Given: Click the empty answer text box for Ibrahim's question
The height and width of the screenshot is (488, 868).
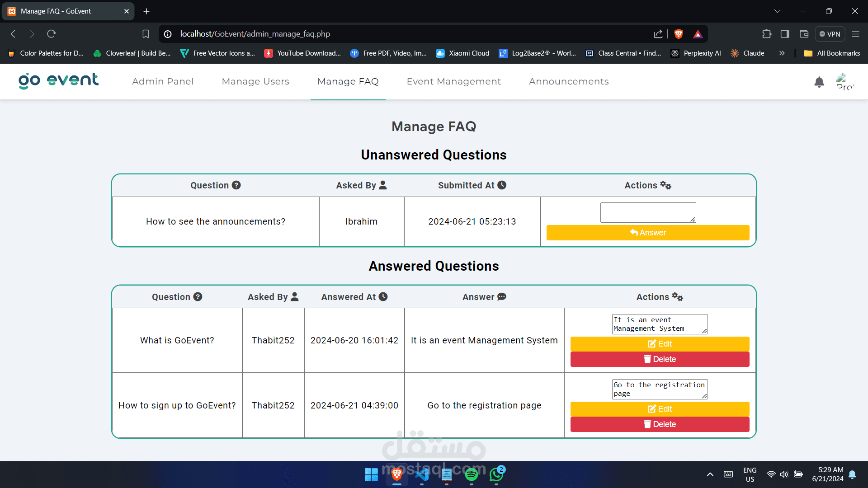Looking at the screenshot, I should (647, 212).
